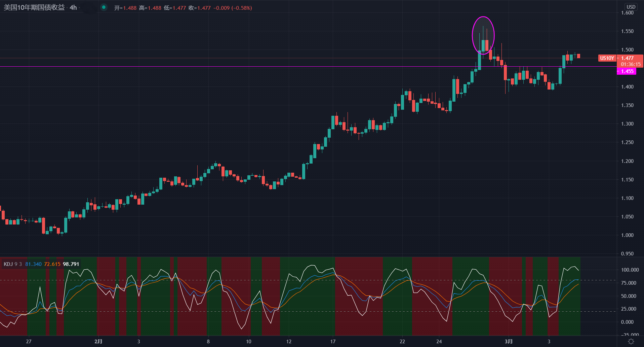Click the KDJ scale label 0.000
The height and width of the screenshot is (347, 644).
click(x=627, y=322)
